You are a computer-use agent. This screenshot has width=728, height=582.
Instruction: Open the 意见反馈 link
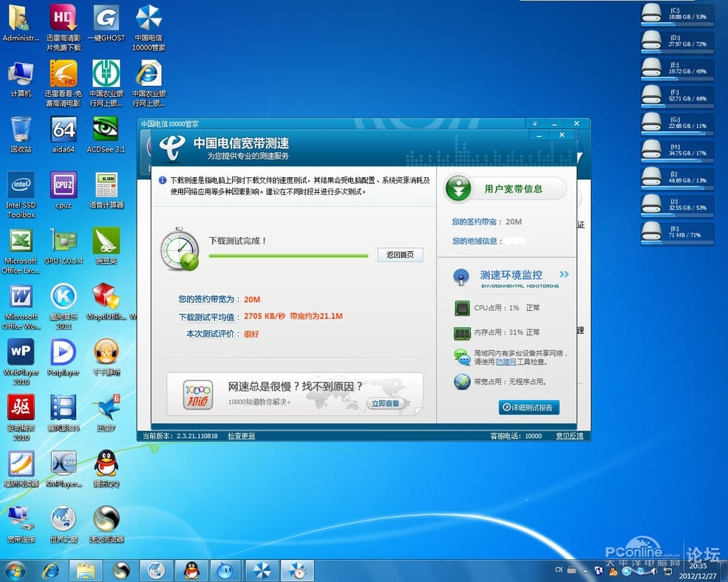click(570, 436)
